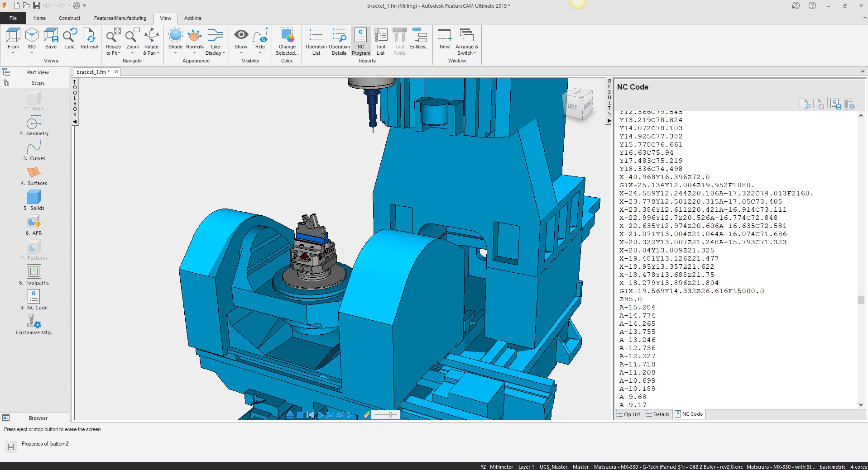Click the simulation Stop button
Image resolution: width=868 pixels, height=470 pixels.
point(300,415)
